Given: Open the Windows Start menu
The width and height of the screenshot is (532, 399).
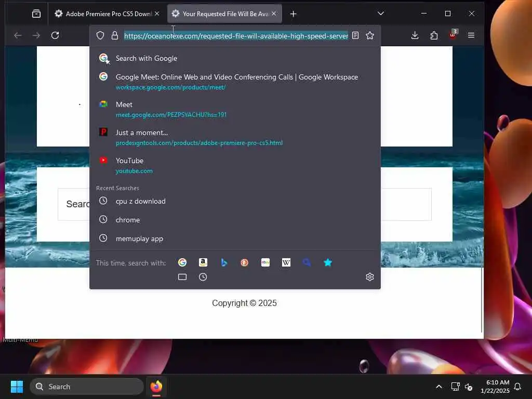Looking at the screenshot, I should (x=17, y=387).
